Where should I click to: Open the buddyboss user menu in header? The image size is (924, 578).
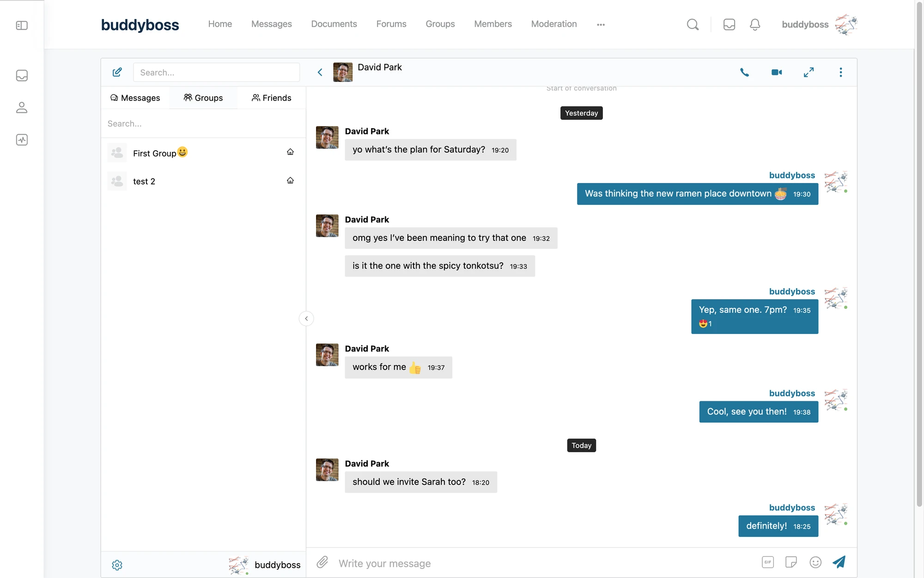805,25
